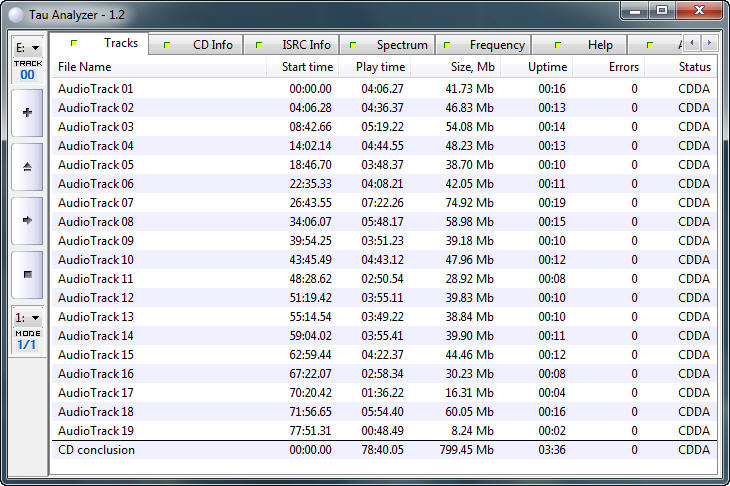Click the Tau Analyzer title bar icon
Image resolution: width=730 pixels, height=486 pixels.
(x=15, y=11)
